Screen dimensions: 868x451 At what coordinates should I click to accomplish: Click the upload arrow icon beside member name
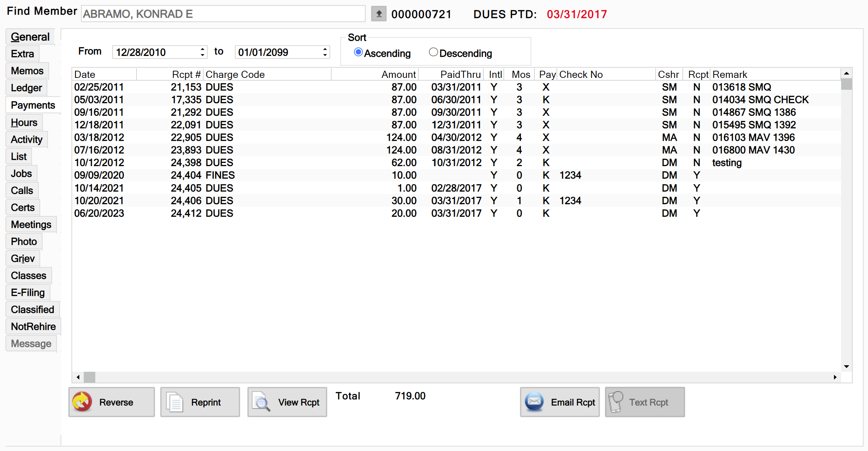[379, 14]
